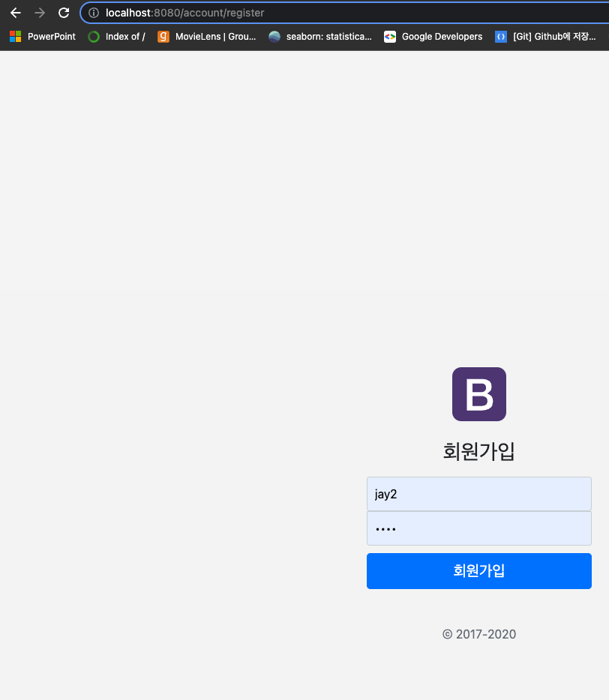Screen dimensions: 609x700
Task: View site information icon in address bar
Action: 94,13
